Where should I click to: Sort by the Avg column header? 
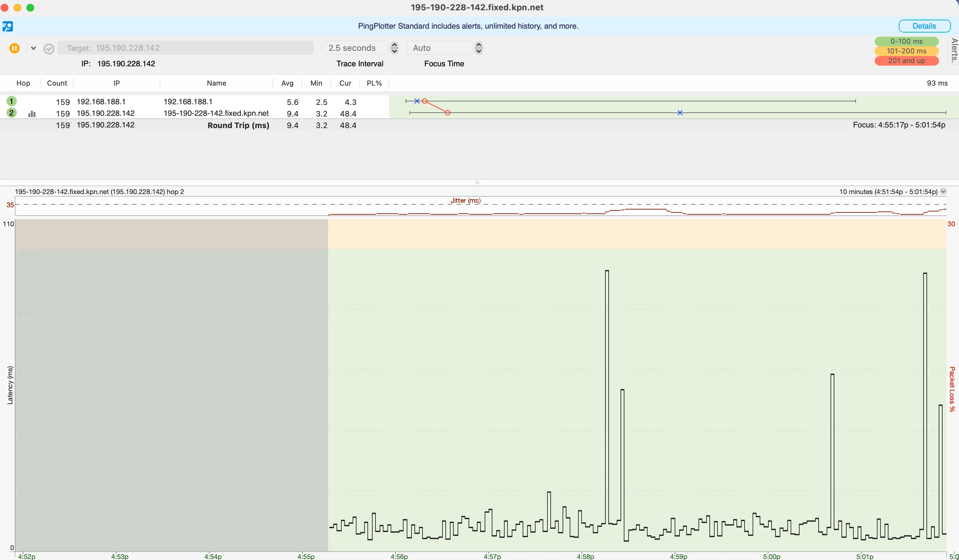point(287,83)
